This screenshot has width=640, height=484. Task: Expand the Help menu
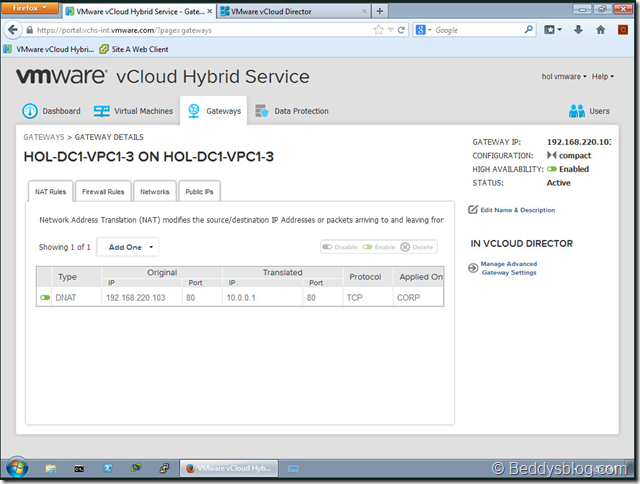[602, 76]
